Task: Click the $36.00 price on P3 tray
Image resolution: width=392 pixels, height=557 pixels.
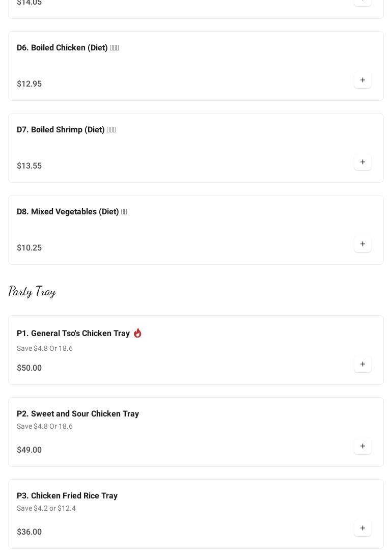Action: (x=29, y=532)
